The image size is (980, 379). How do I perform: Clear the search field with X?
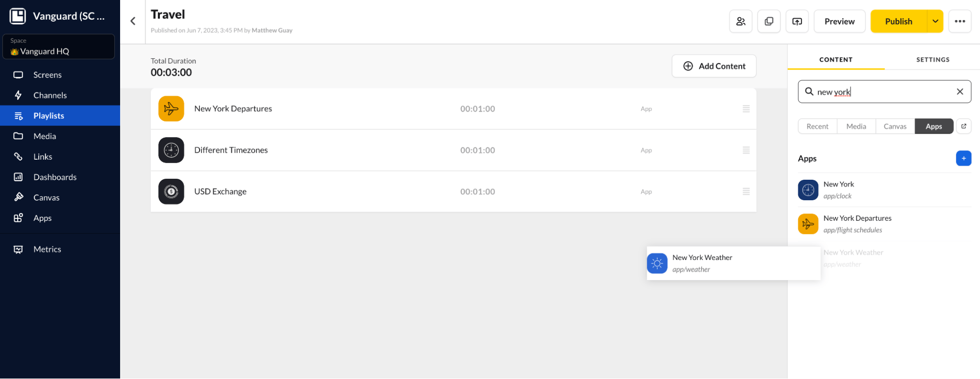coord(959,92)
